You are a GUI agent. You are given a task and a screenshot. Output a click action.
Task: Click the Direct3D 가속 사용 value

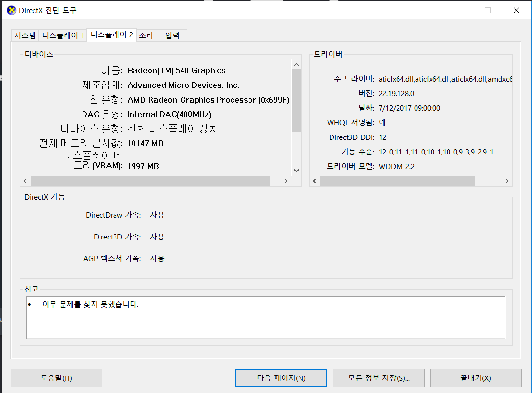click(x=157, y=237)
